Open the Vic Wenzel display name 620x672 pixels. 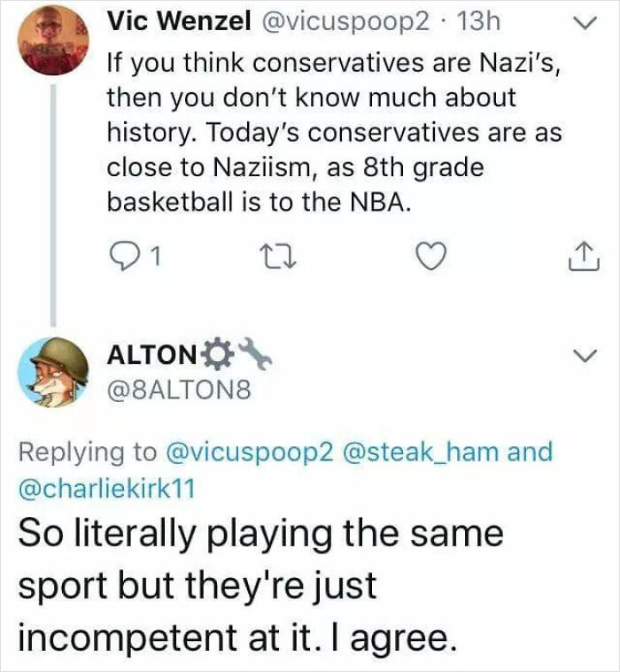(179, 20)
